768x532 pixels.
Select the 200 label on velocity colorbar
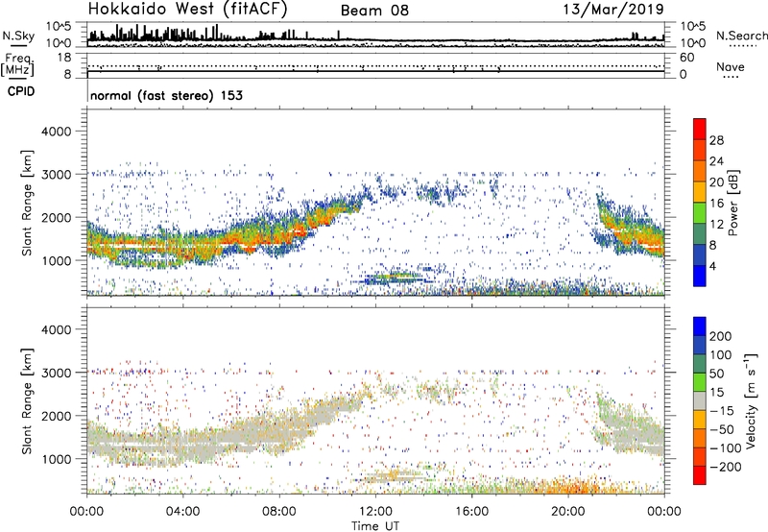(721, 336)
